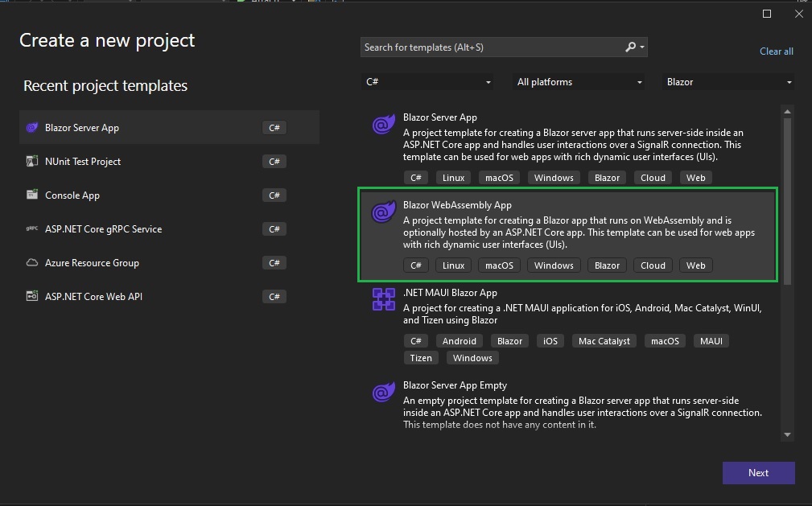This screenshot has width=812, height=506.
Task: Click the MAUI tag under .NET MAUI Blazor App
Action: (711, 341)
